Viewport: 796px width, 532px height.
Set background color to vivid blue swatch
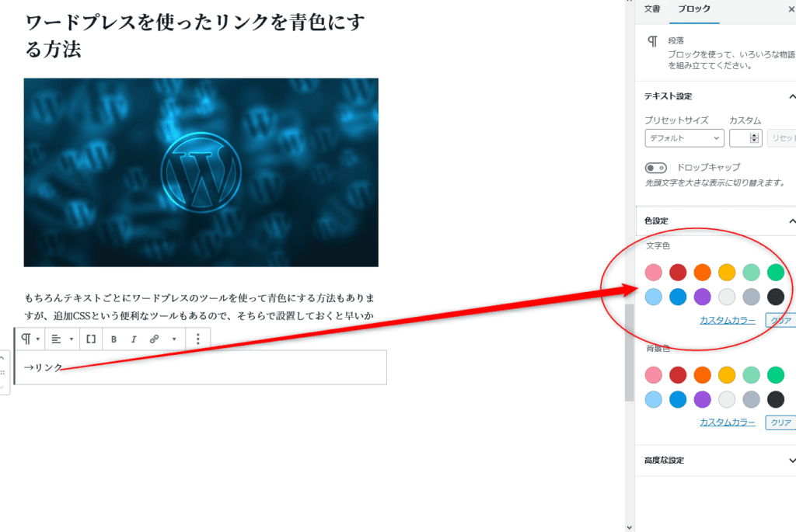[x=678, y=399]
